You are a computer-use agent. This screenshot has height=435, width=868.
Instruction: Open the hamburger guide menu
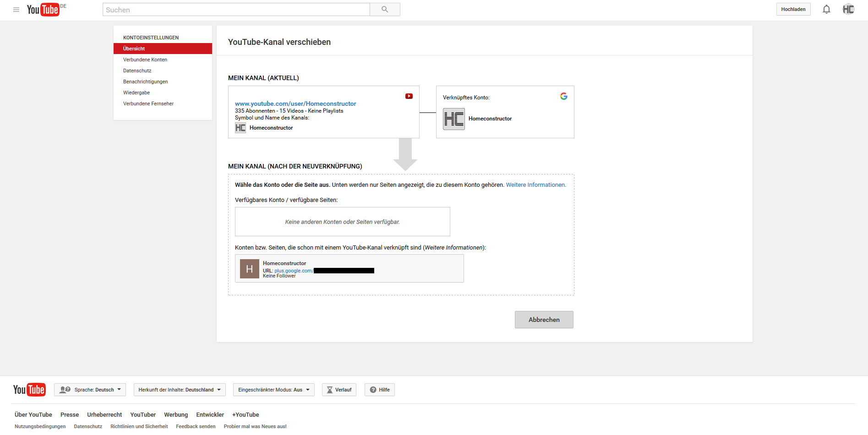[16, 10]
